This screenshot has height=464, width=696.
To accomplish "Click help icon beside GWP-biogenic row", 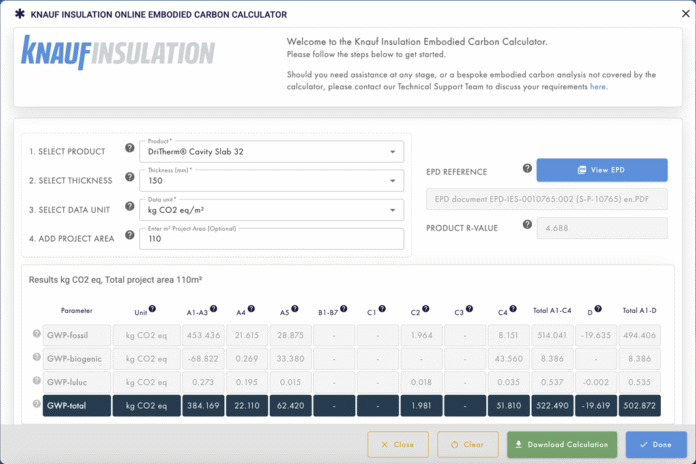I will tap(37, 357).
